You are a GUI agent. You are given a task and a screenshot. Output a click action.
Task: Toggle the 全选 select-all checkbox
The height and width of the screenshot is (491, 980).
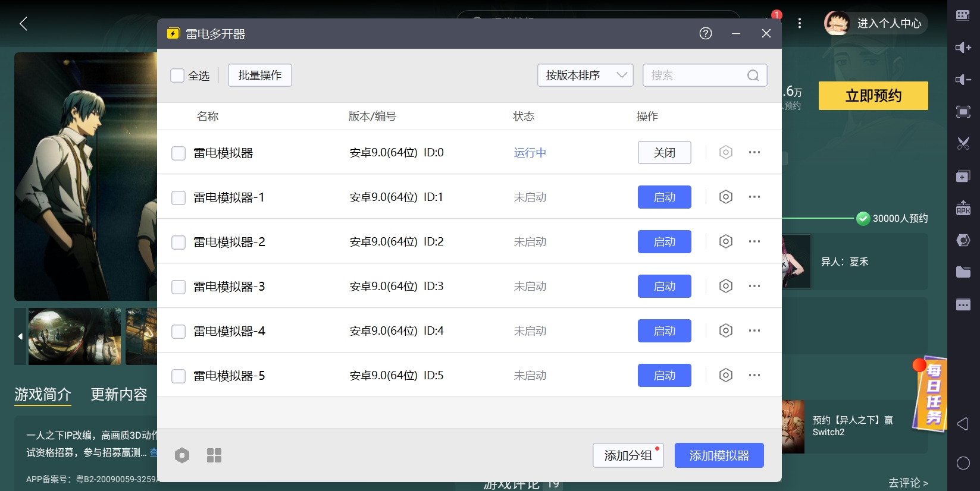177,75
